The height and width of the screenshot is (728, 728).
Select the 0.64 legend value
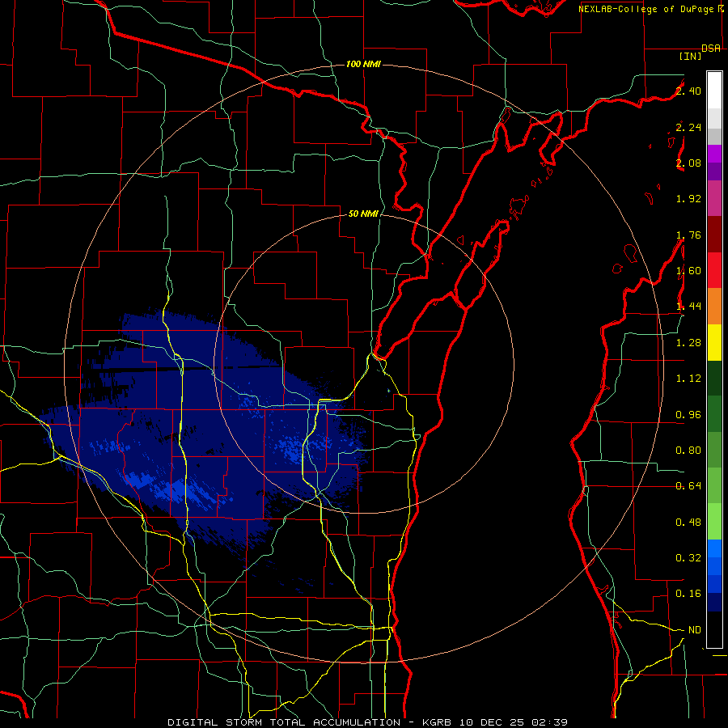688,486
